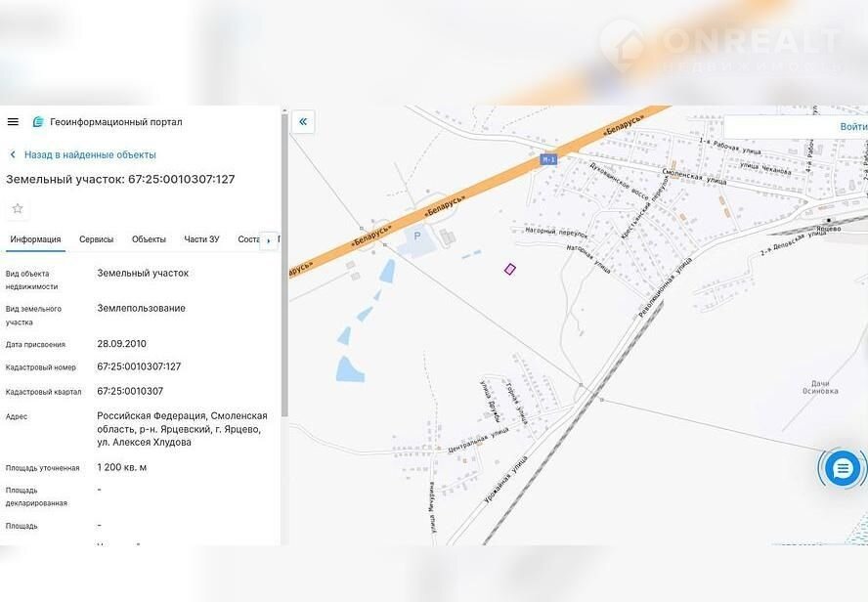The image size is (868, 602).
Task: Open the partially hidden Состав tab
Action: (248, 239)
